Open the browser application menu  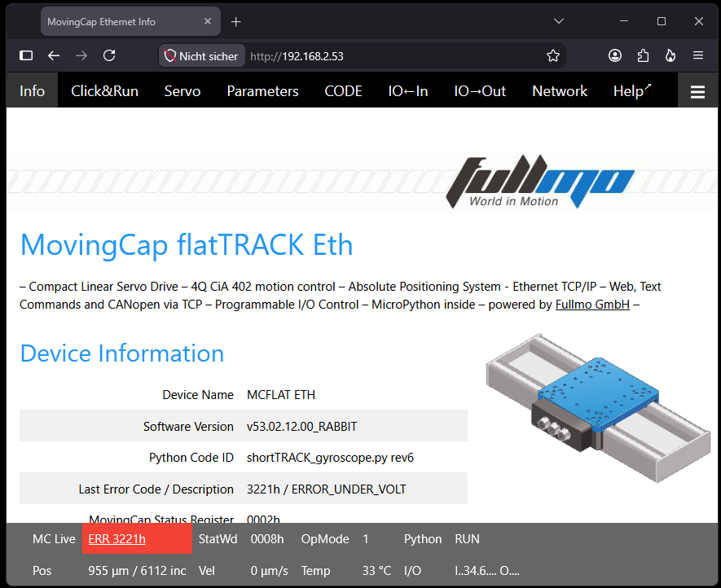(698, 55)
